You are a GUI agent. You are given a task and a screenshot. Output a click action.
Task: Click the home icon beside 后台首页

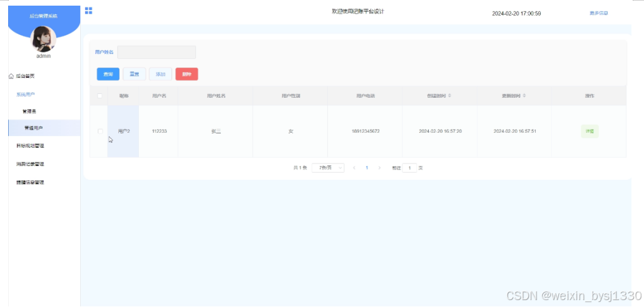click(x=11, y=76)
